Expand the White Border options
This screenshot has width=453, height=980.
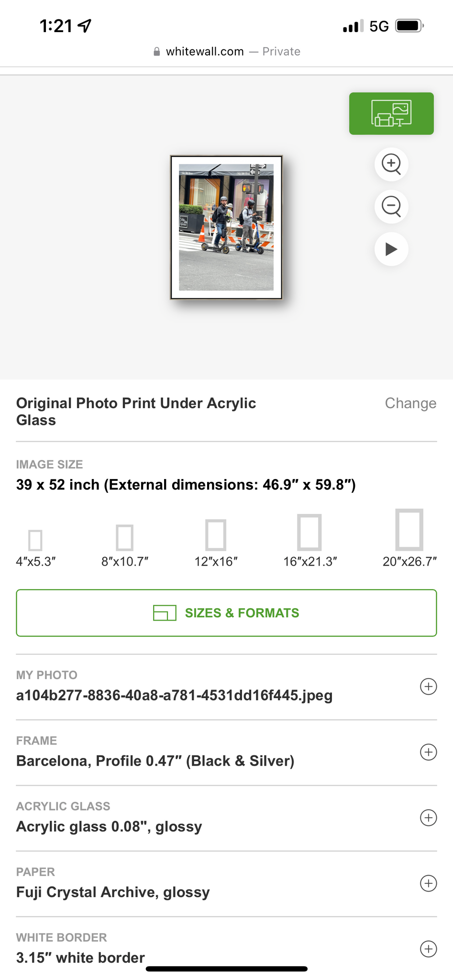pos(428,949)
